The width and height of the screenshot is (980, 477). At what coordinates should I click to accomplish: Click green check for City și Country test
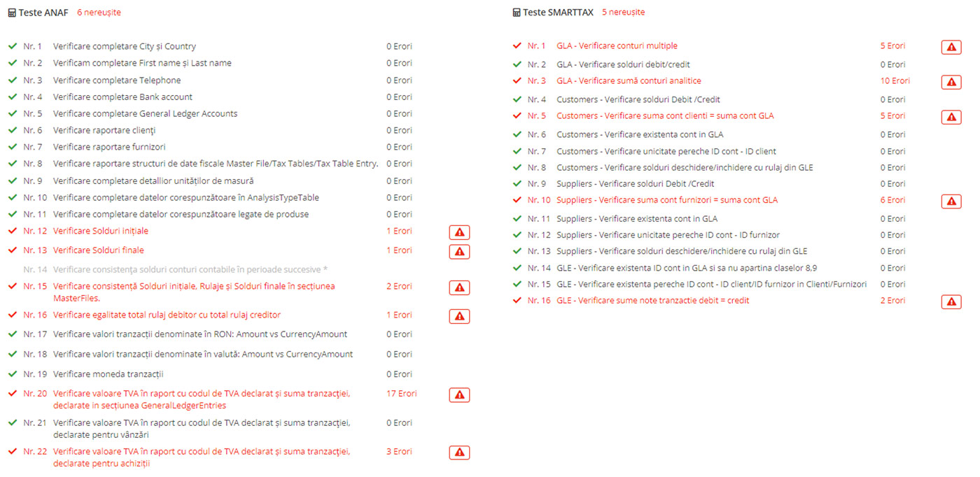click(x=13, y=46)
